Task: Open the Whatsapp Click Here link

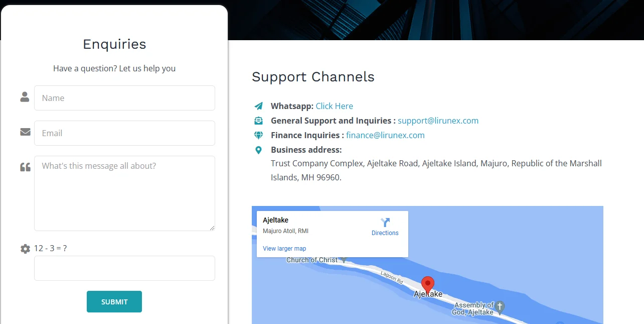Action: [x=335, y=106]
